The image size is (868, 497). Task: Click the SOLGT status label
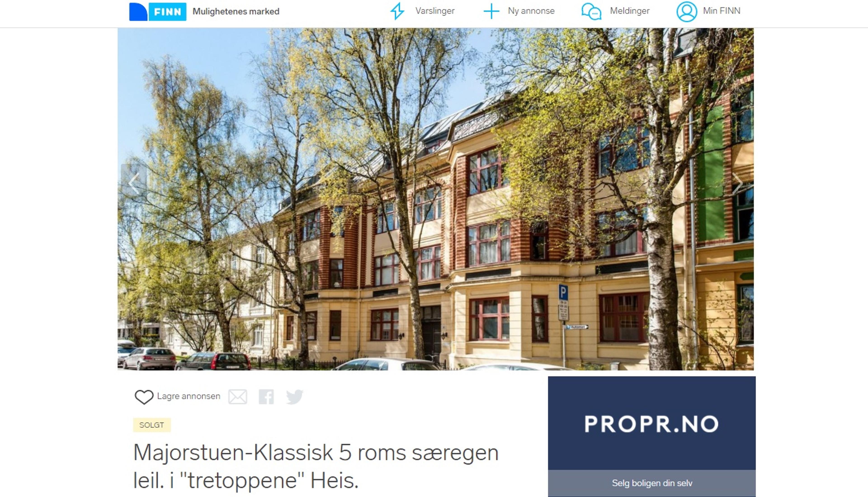click(152, 425)
